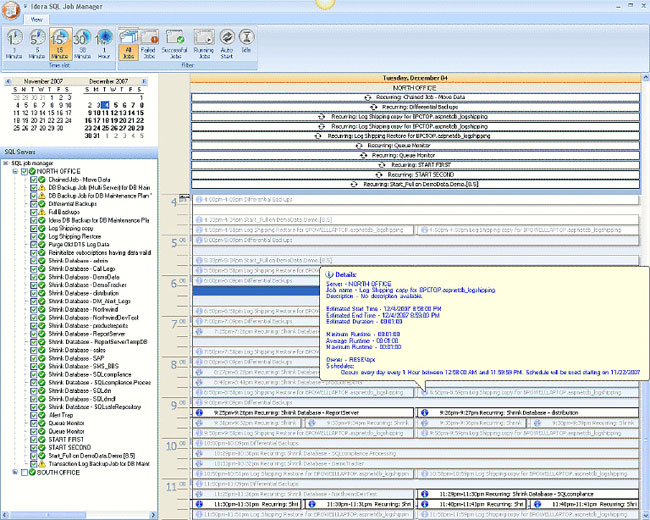Viewport: 650px width, 520px height.
Task: Open 9:26pm Shrink Database - distribution appointment
Action: pyautogui.click(x=528, y=413)
